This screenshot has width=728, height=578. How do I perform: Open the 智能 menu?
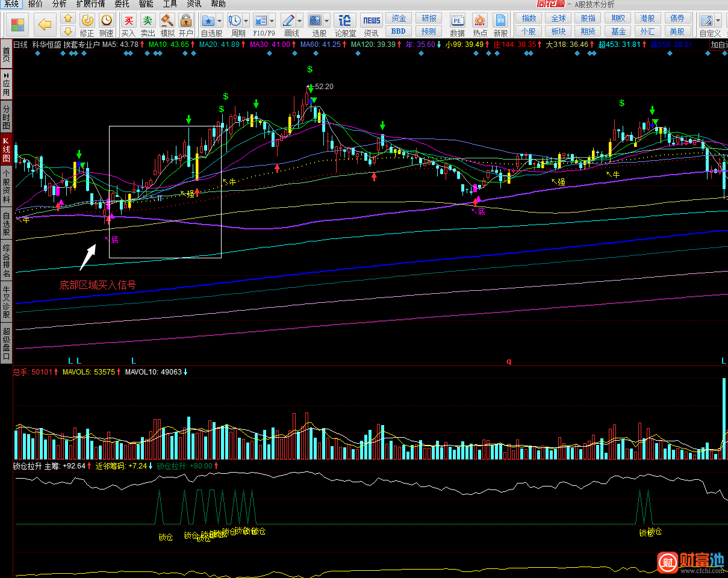[x=146, y=4]
